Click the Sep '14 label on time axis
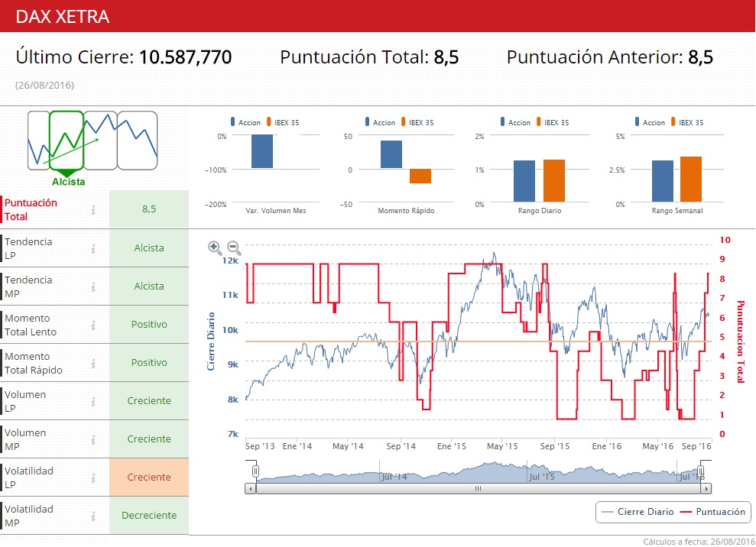Image resolution: width=756 pixels, height=547 pixels. coord(401,446)
